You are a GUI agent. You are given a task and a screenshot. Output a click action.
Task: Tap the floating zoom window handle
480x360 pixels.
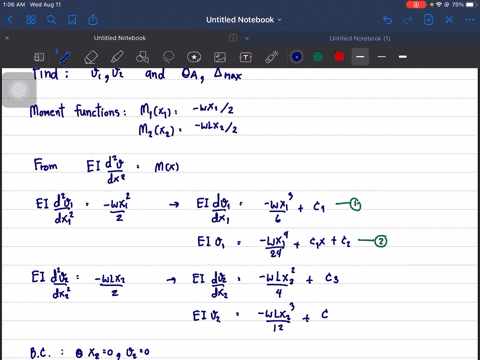(x=19, y=90)
